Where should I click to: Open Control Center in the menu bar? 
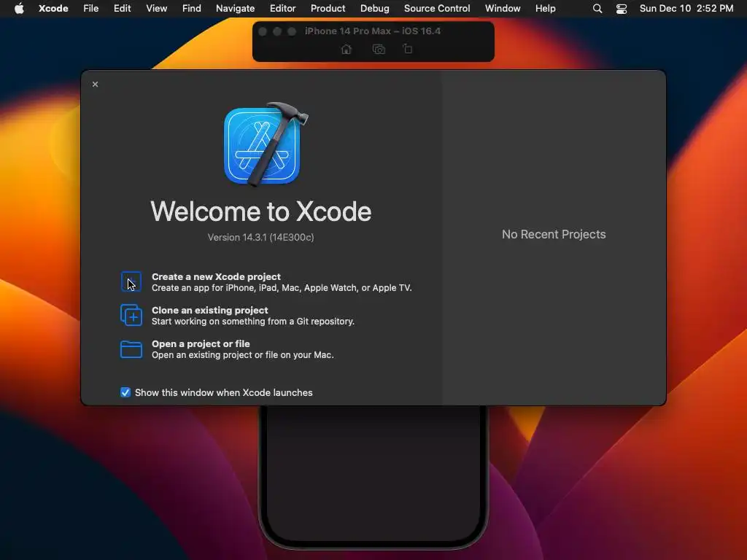[622, 9]
